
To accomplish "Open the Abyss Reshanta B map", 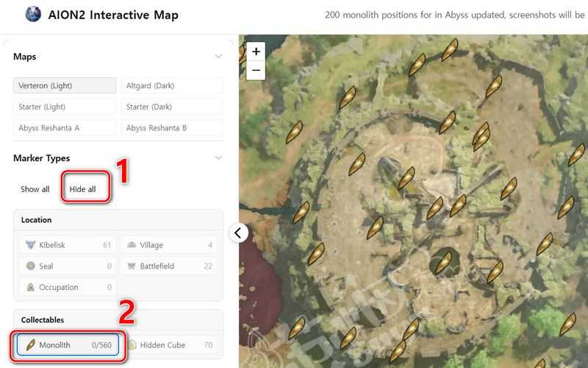I will tap(171, 128).
